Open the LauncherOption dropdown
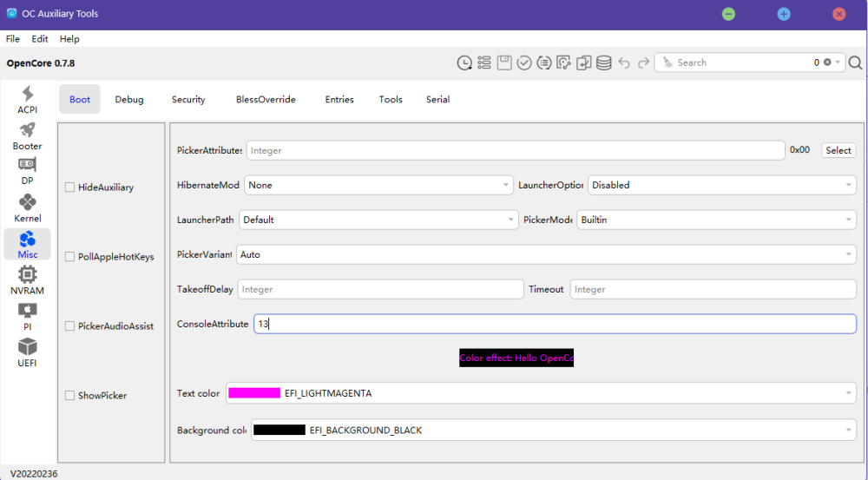 tap(722, 185)
